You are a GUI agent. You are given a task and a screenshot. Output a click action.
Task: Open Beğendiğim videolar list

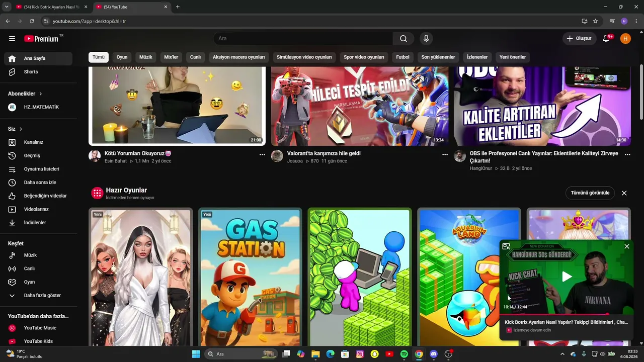click(38, 196)
